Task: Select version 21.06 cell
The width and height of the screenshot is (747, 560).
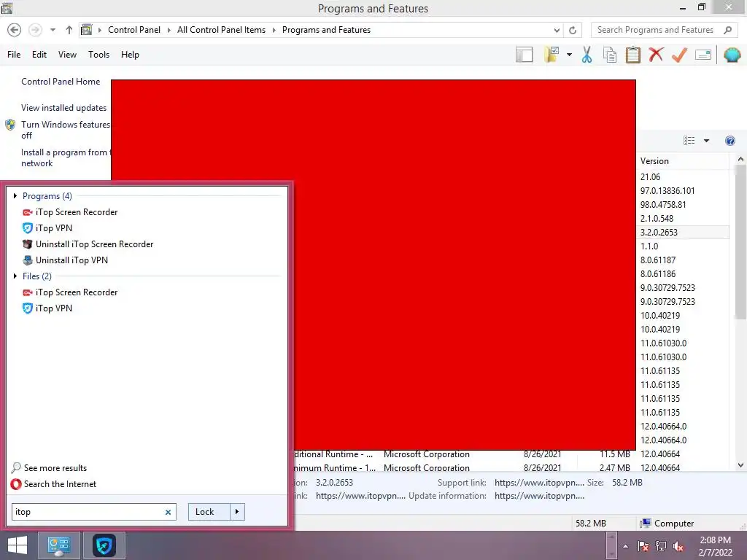Action: pos(650,176)
